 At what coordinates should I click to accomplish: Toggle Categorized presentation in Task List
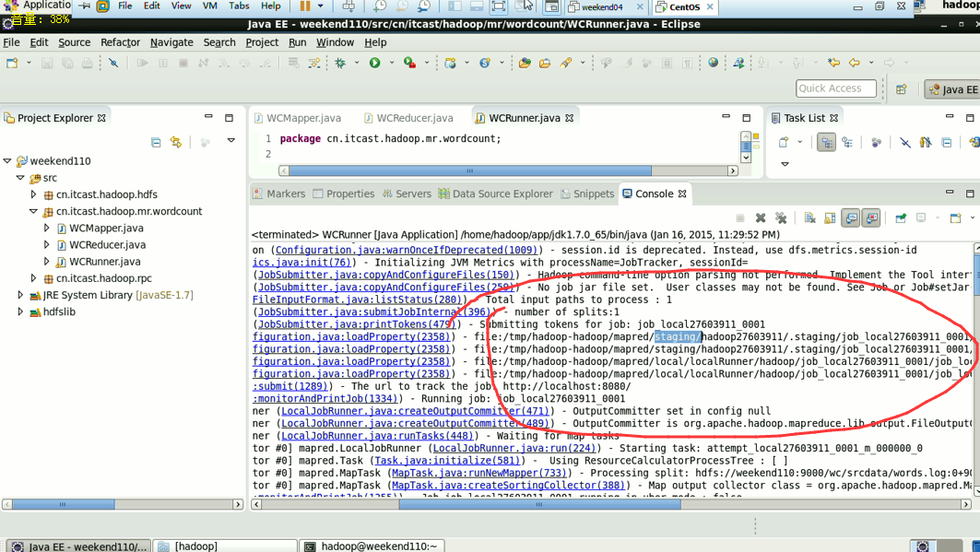click(x=826, y=142)
